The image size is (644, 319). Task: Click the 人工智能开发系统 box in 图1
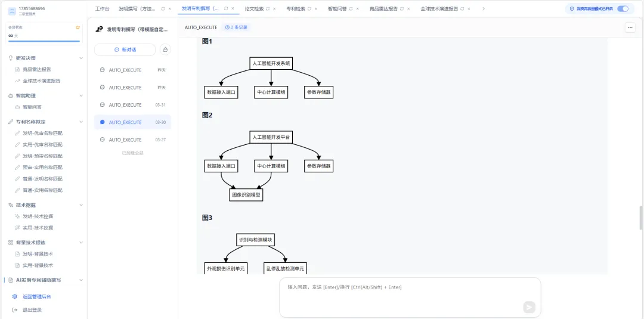(x=271, y=64)
